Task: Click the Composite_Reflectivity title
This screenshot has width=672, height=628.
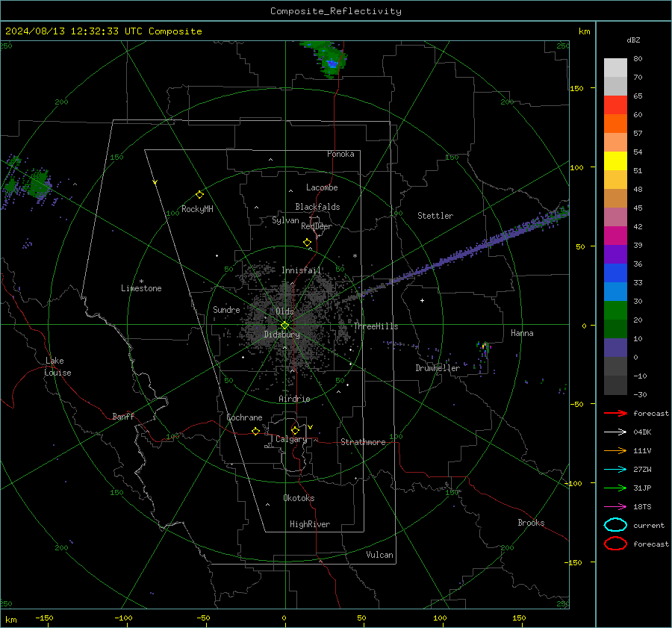Action: (336, 11)
